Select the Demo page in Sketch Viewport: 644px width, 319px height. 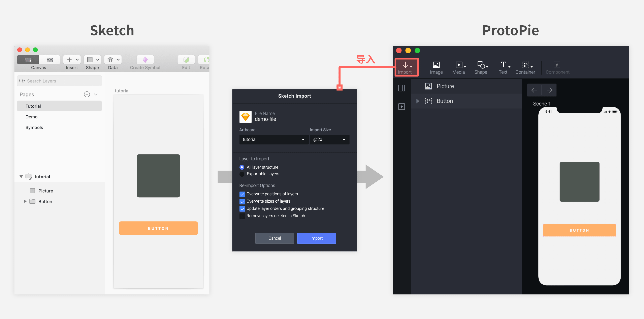(59, 117)
